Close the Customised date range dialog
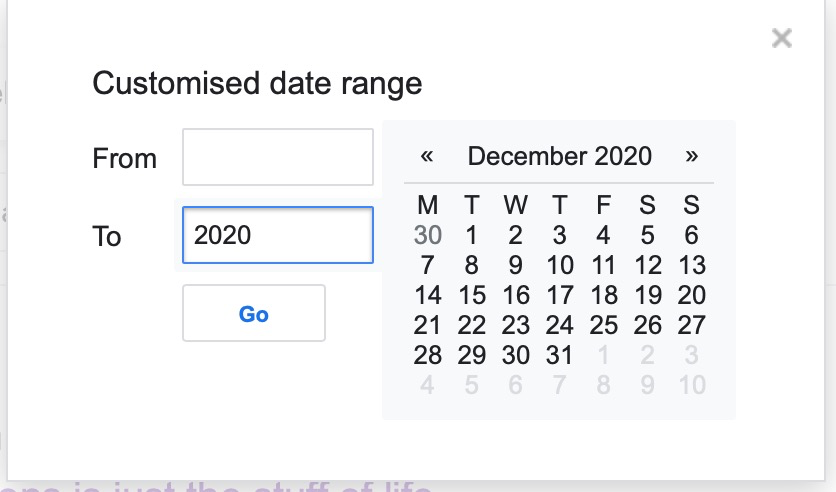Screen dimensions: 836x492 click(x=782, y=39)
